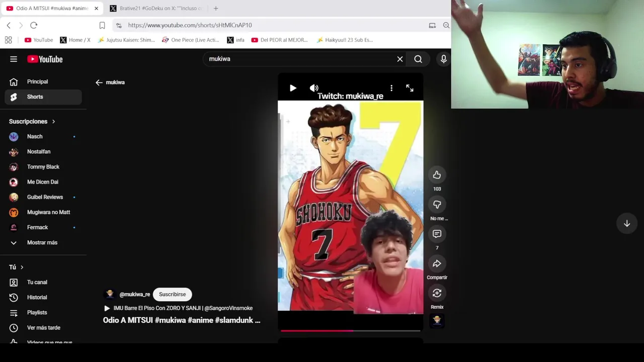
Task: Subscribe with the Suscribirse button
Action: (172, 294)
